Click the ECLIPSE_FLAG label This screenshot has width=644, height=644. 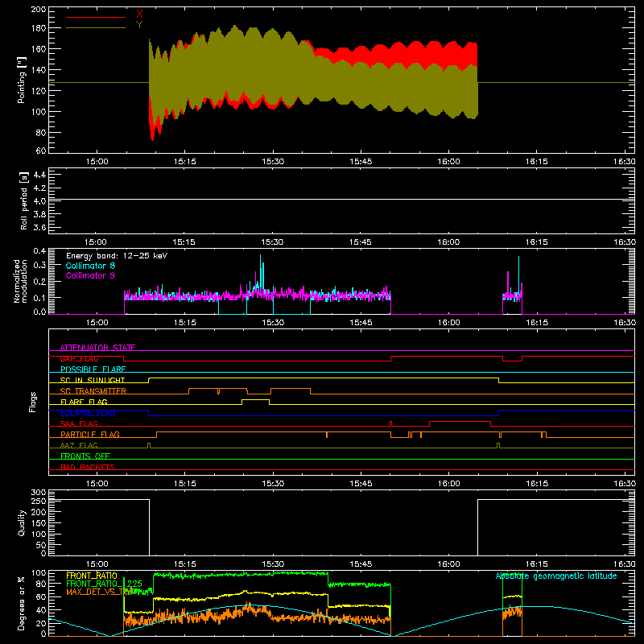point(88,413)
